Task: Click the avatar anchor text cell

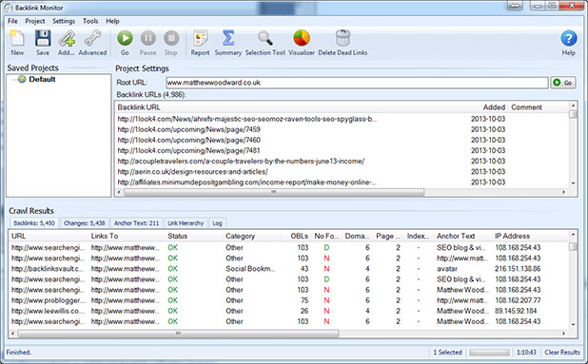Action: coord(447,269)
